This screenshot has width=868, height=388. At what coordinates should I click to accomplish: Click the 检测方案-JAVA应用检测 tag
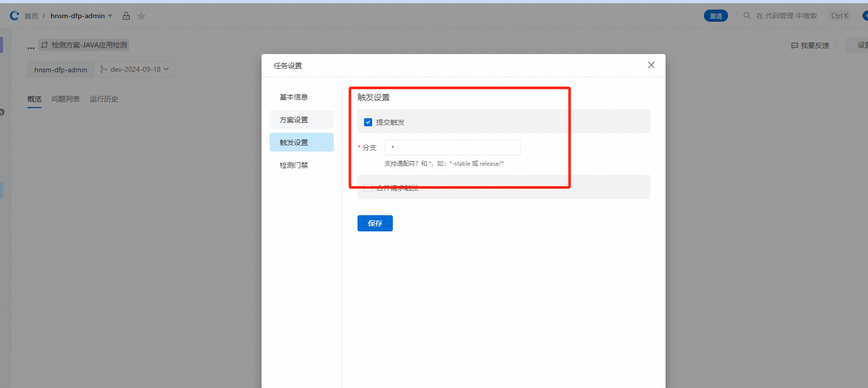pyautogui.click(x=84, y=45)
